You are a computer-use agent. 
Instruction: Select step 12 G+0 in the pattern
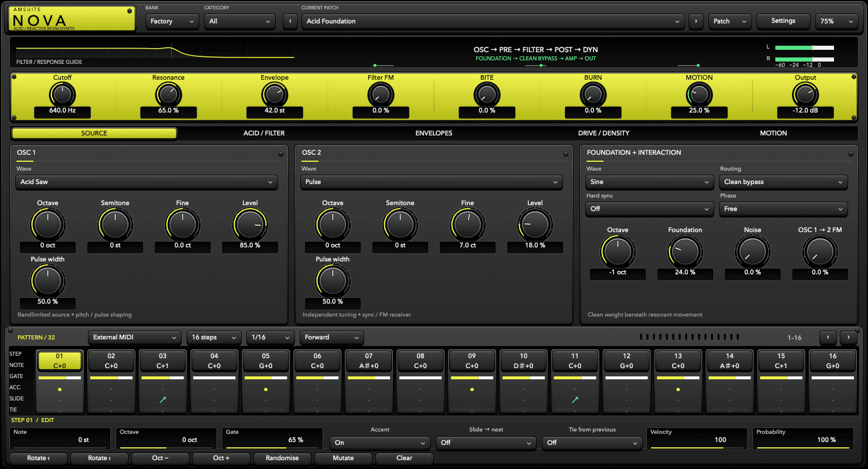(626, 361)
